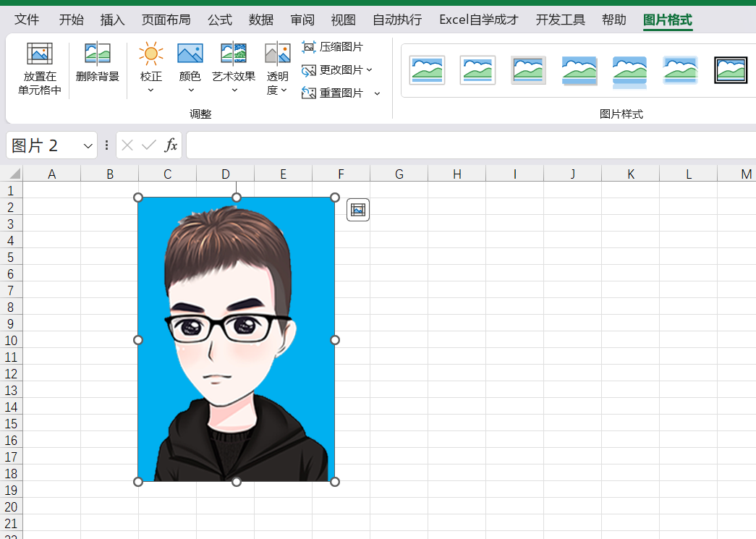Select column K header
This screenshot has height=539, width=756.
tap(631, 174)
